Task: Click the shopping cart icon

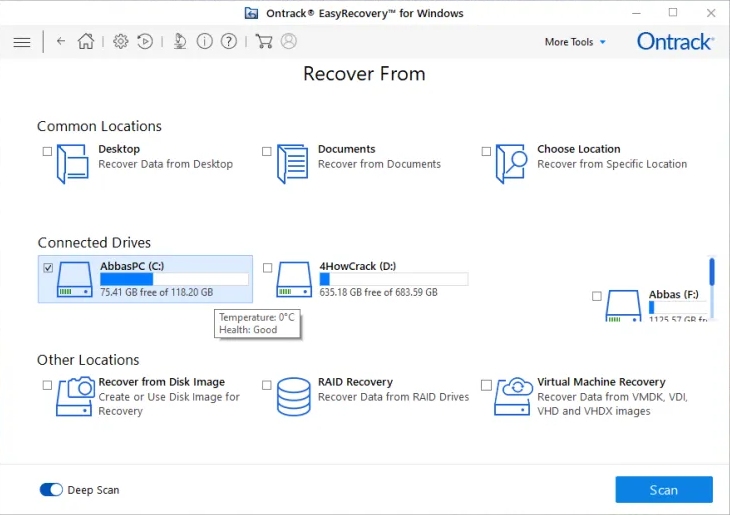Action: pos(264,41)
